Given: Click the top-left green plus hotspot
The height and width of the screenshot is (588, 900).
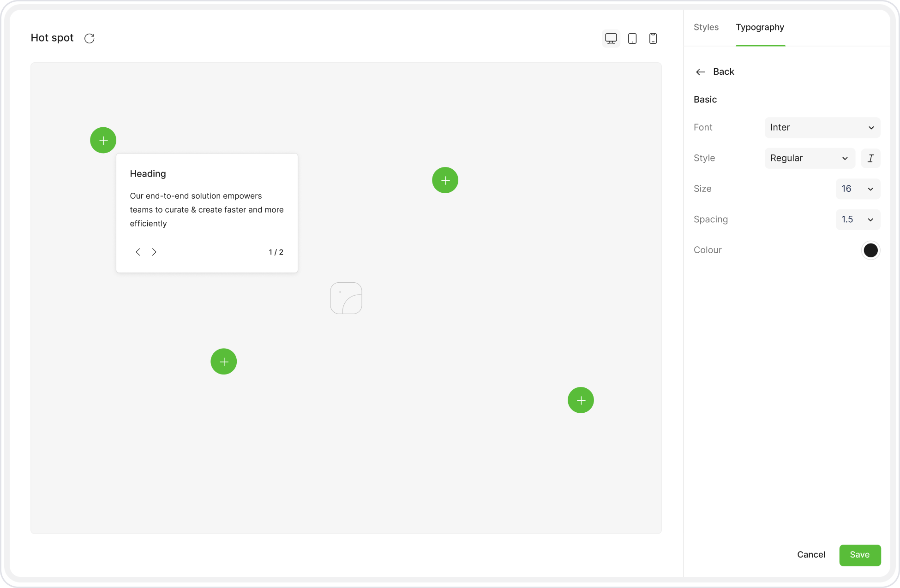Looking at the screenshot, I should pos(103,140).
